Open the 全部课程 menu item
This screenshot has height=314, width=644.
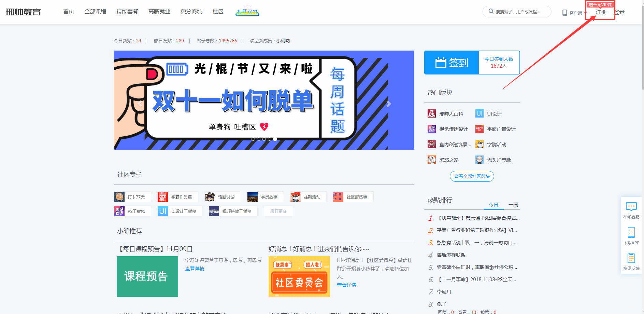(95, 12)
